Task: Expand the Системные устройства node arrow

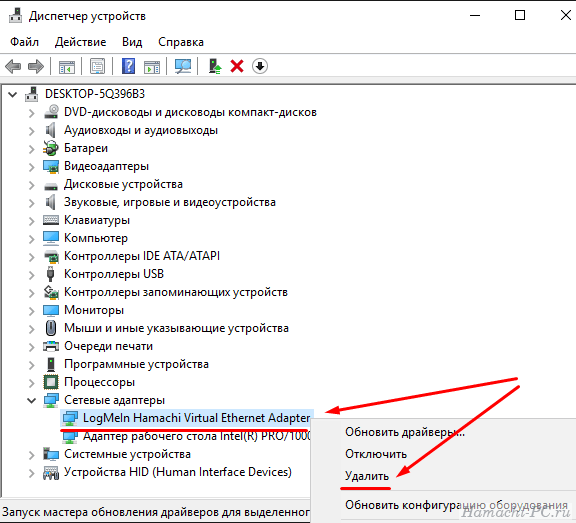Action: [32, 455]
